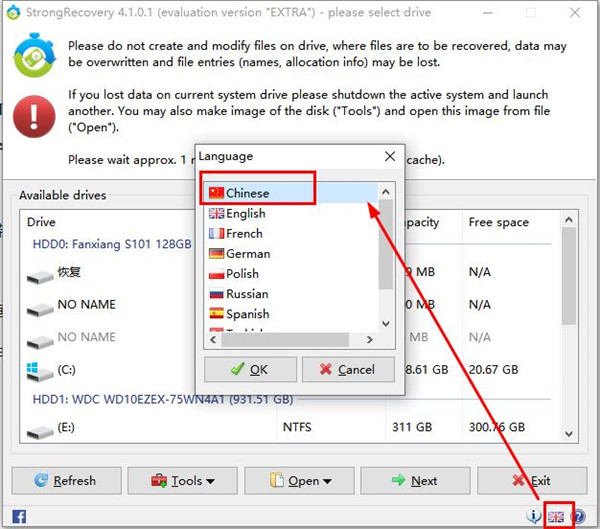
Task: Click HDD0: Fanxiang S101 128GB header
Action: point(112,244)
